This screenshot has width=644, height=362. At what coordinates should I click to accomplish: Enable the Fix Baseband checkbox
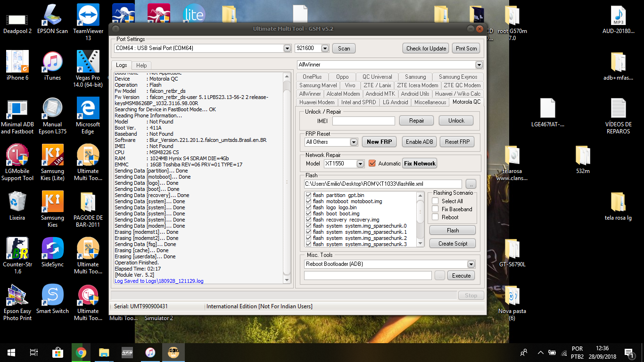pyautogui.click(x=435, y=209)
